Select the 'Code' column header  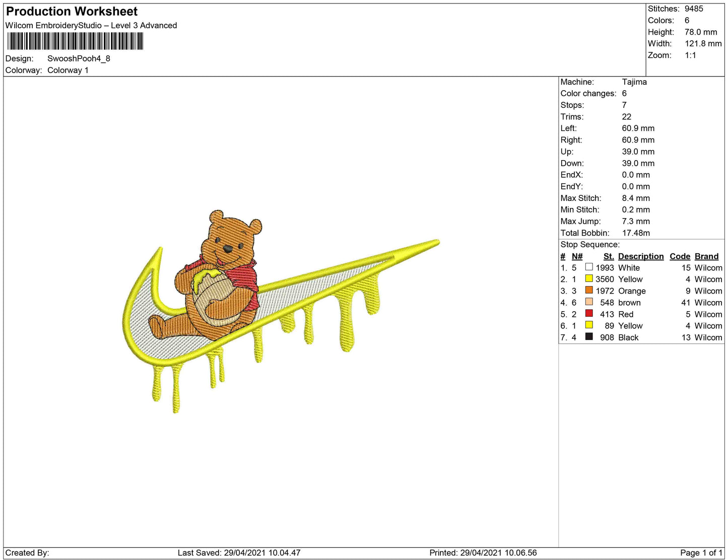tap(680, 256)
